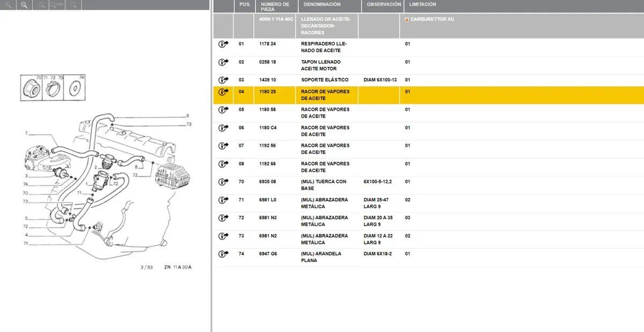Click the (MUL) TUERCA CON BASE denomination
This screenshot has height=332, width=644.
323,185
